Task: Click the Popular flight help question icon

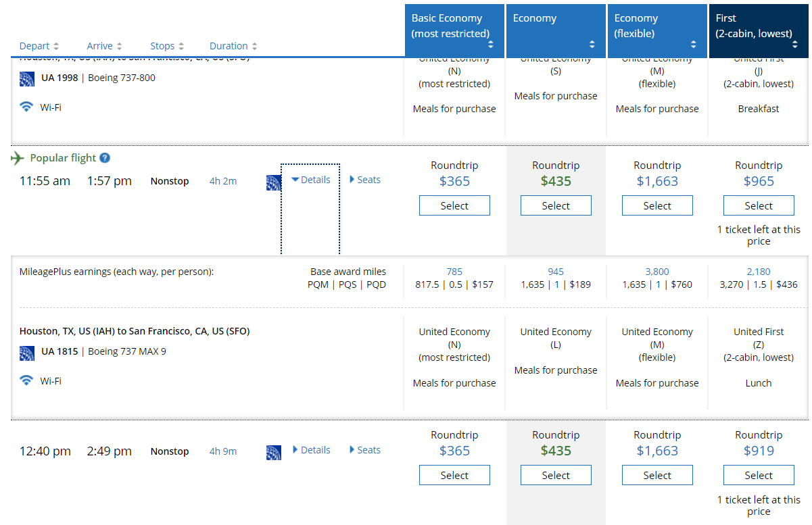Action: 105,158
